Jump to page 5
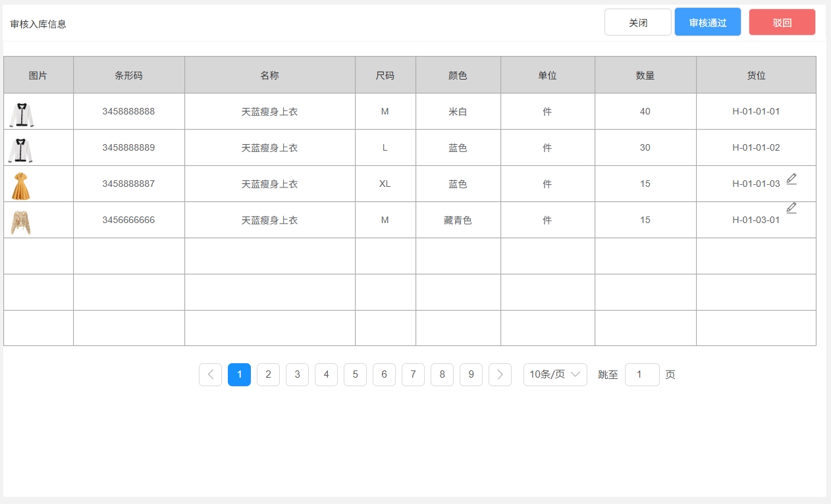Viewport: 831px width, 504px height. point(355,374)
